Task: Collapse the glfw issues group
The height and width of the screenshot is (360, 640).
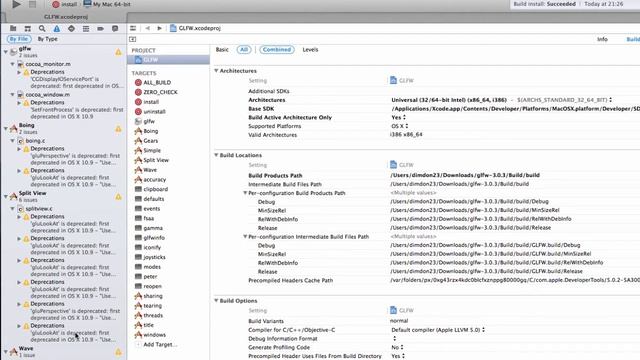Action: pyautogui.click(x=6, y=52)
